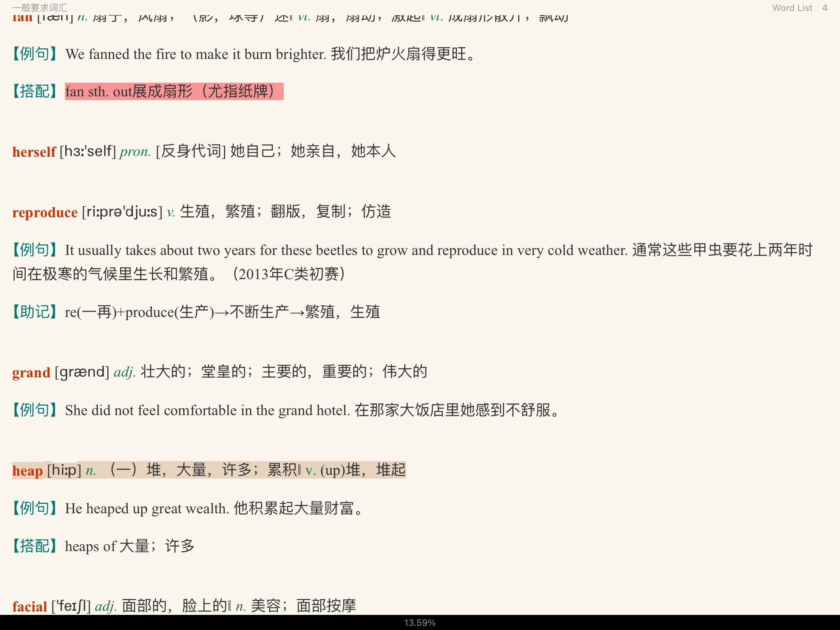
Task: Tap the 13.59% reading progress indicator
Action: [x=420, y=623]
